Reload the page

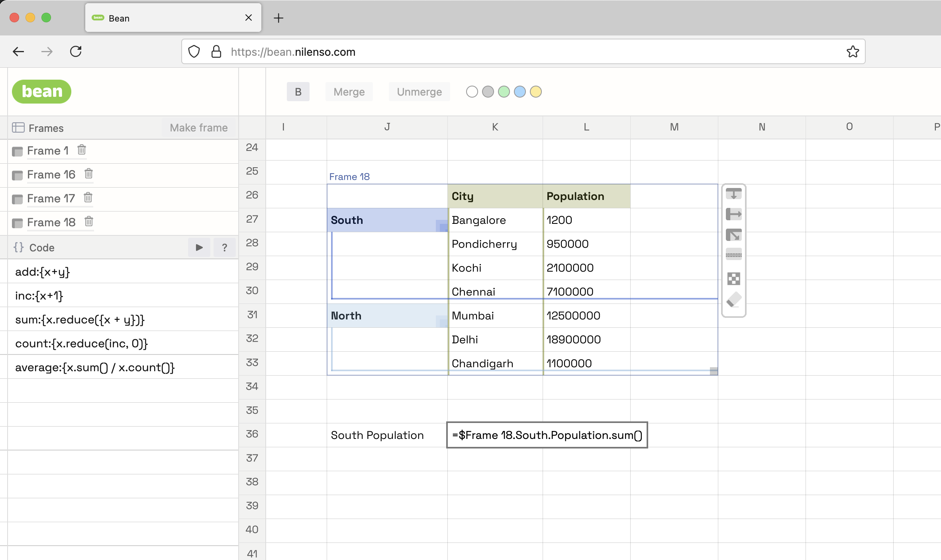tap(76, 51)
